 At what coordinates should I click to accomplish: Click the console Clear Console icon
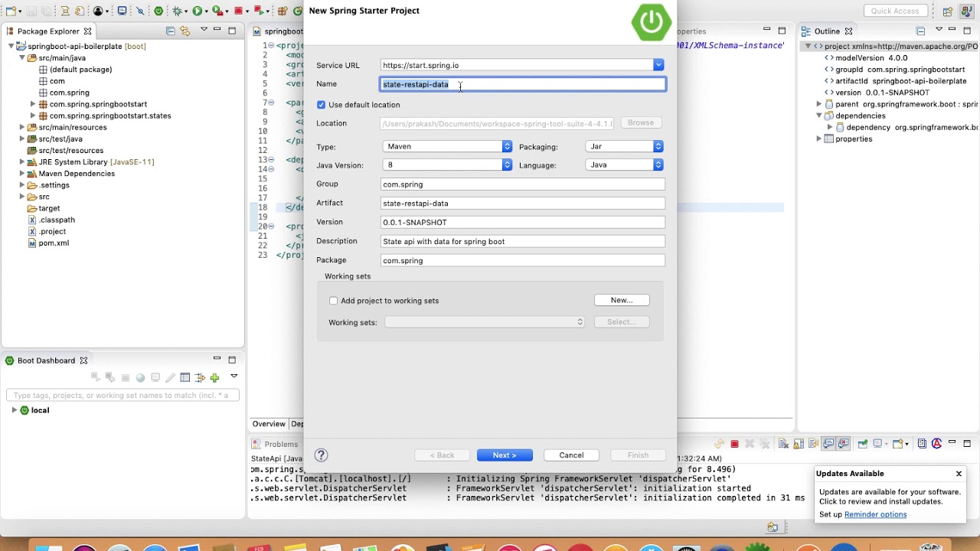(x=783, y=444)
